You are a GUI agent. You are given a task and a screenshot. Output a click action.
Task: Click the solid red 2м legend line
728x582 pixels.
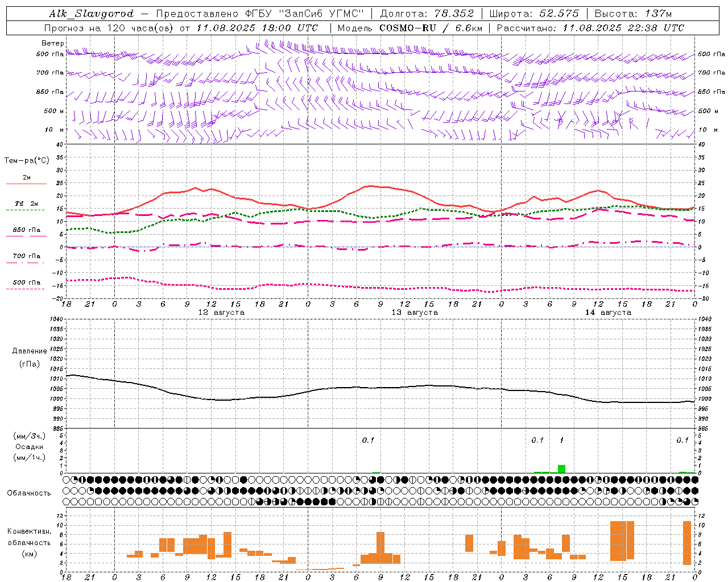click(26, 184)
